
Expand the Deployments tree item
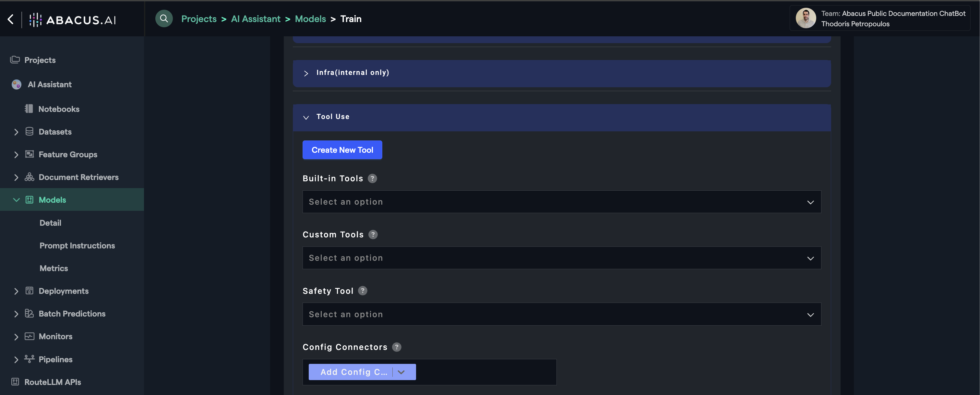[16, 291]
